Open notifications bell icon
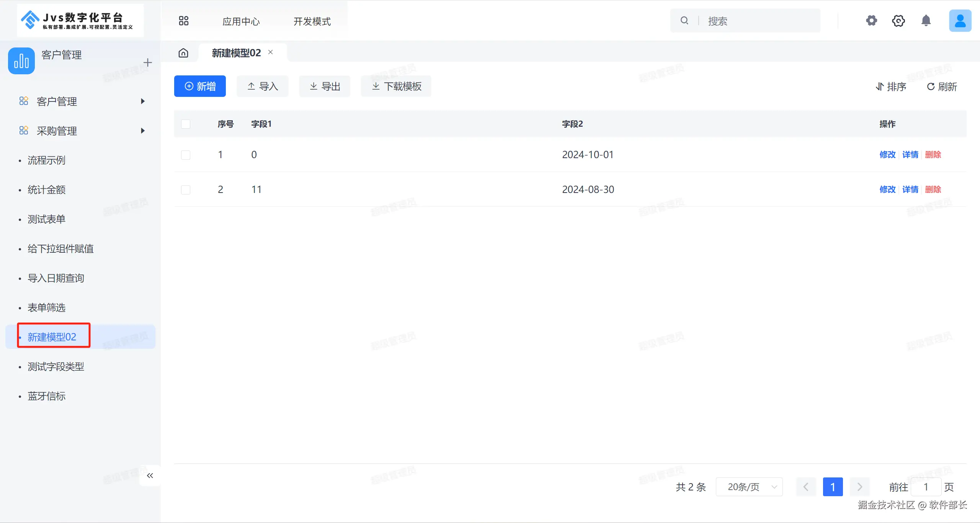This screenshot has height=523, width=980. tap(926, 21)
